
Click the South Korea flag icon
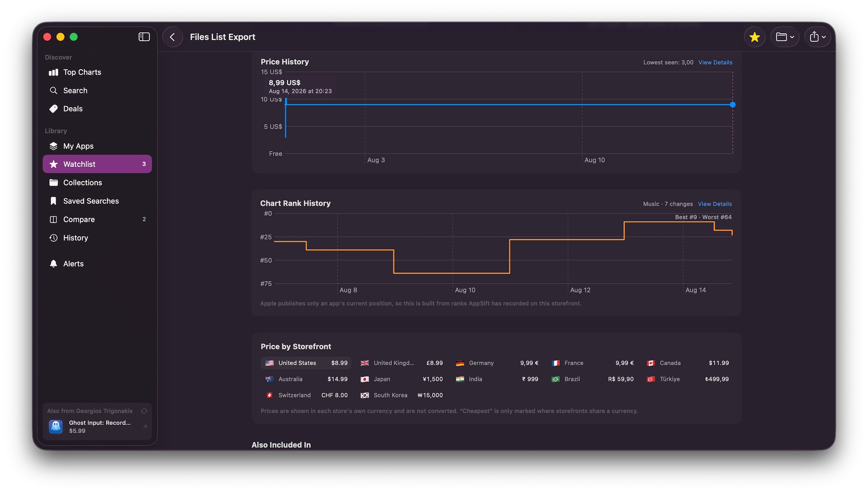[x=365, y=395]
